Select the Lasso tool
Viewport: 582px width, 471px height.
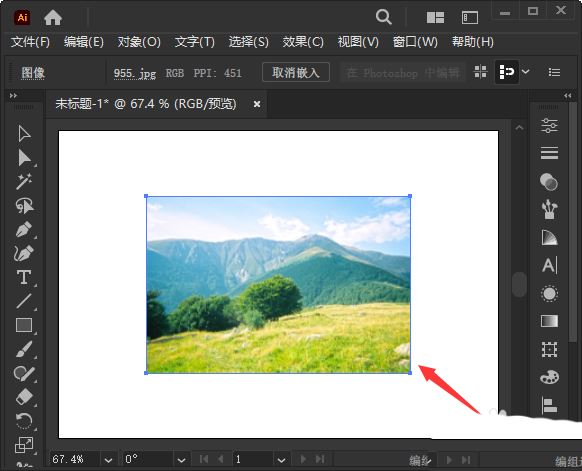tap(24, 205)
